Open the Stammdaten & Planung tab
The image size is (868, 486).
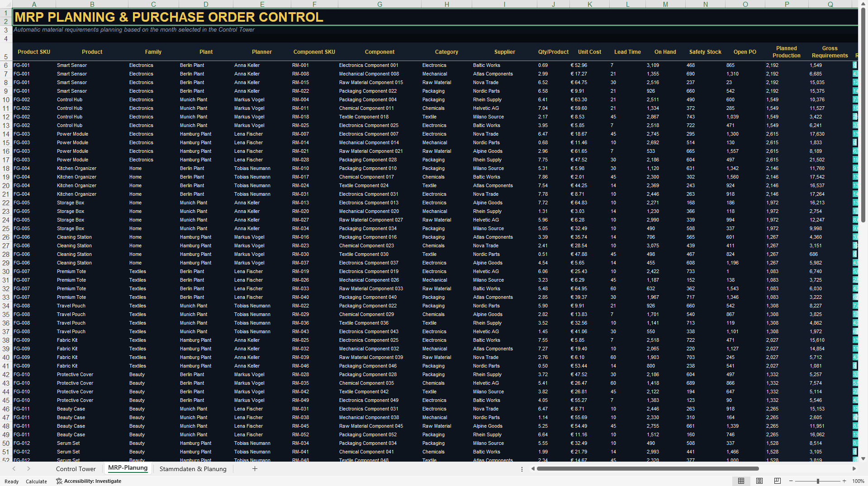coord(193,469)
